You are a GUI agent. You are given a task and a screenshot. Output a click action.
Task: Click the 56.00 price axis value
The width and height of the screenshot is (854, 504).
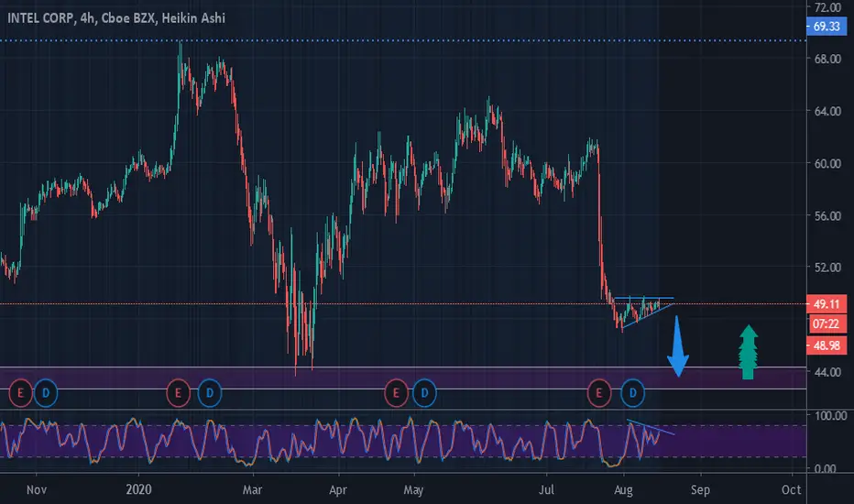click(827, 215)
